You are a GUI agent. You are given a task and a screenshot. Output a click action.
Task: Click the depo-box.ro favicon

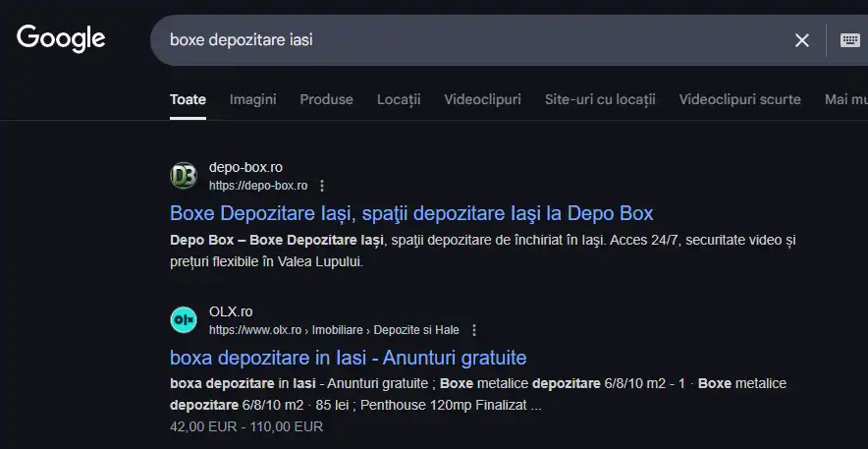(x=184, y=176)
